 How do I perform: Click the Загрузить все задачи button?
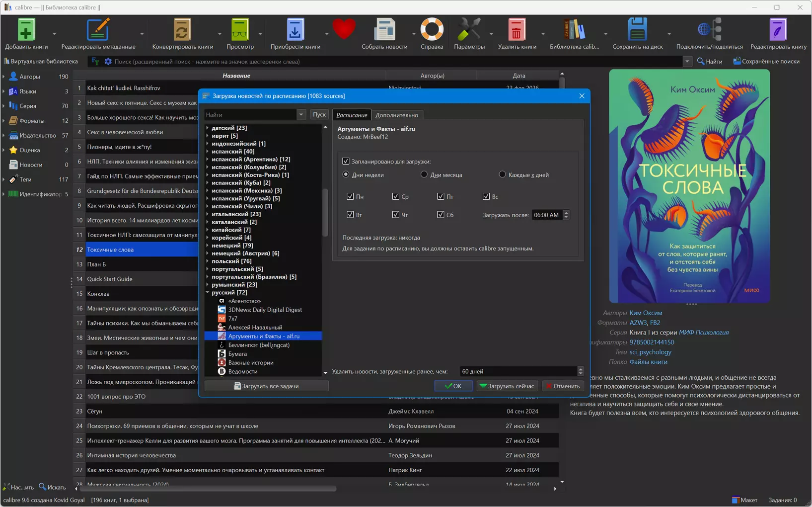tap(266, 386)
